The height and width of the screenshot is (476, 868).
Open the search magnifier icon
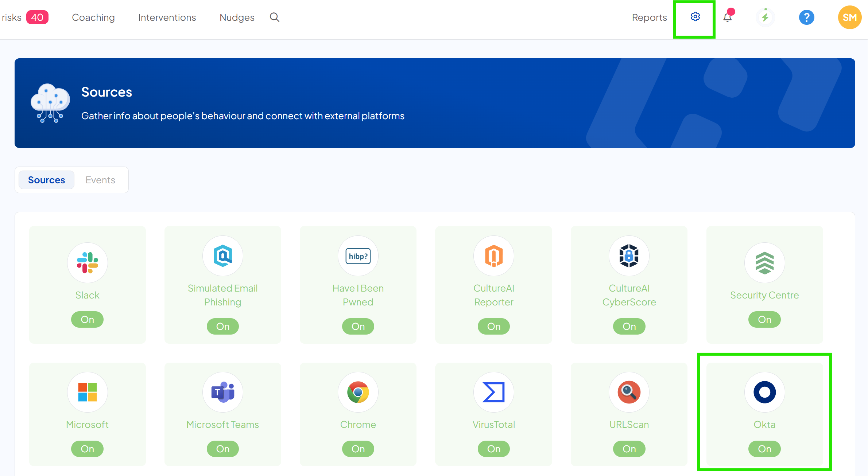coord(274,17)
